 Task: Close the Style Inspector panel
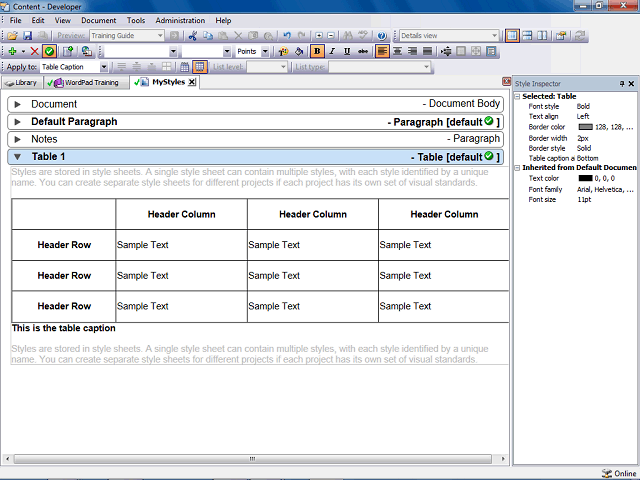pyautogui.click(x=631, y=84)
